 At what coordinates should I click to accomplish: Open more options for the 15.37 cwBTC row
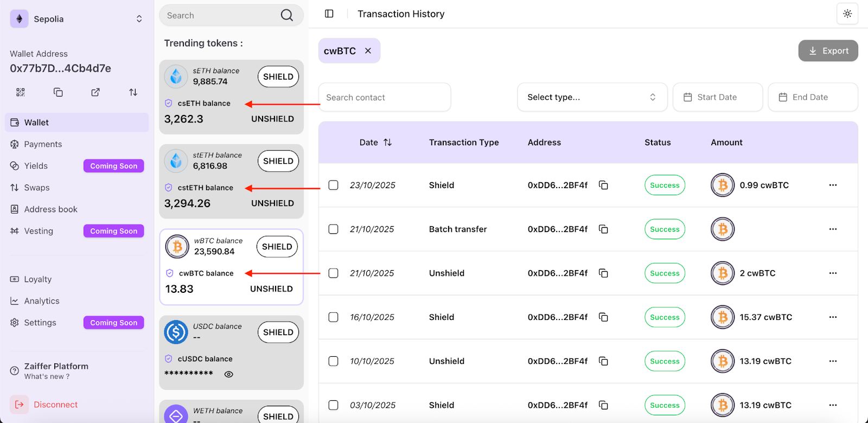[x=833, y=317]
